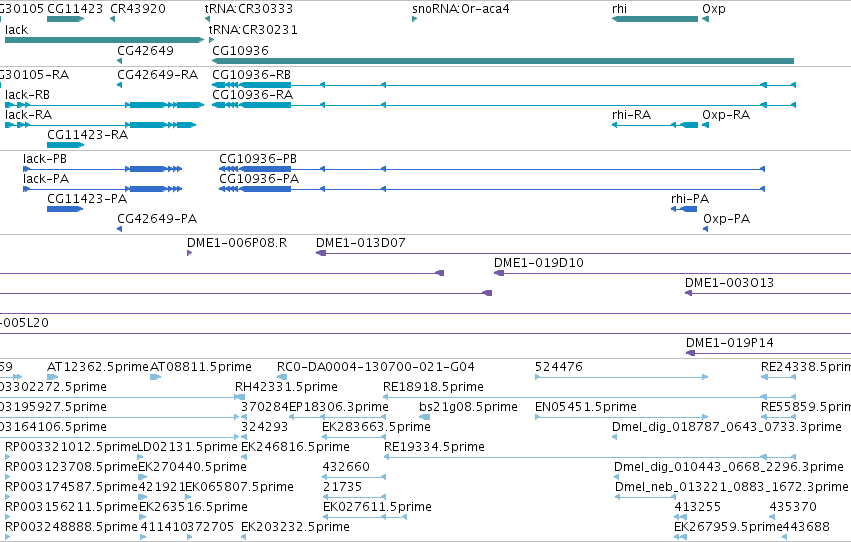The image size is (851, 542).
Task: Click the CG11423-RA transcript label
Action: pyautogui.click(x=87, y=135)
